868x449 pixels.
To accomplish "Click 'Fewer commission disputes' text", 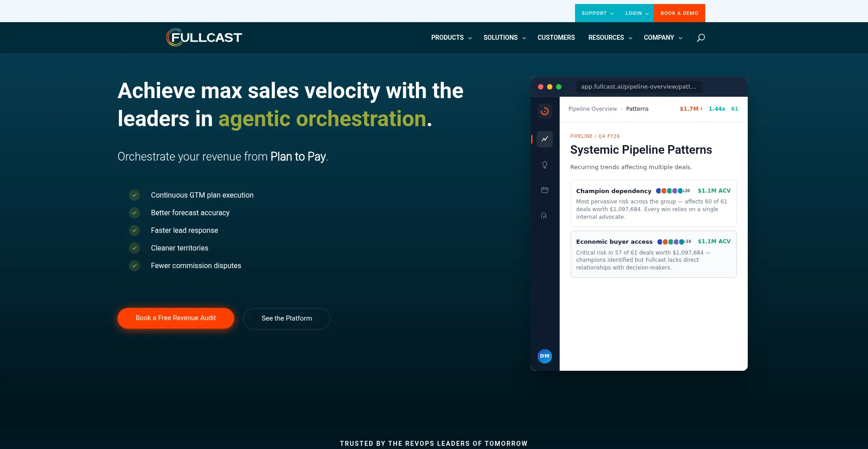I will pyautogui.click(x=196, y=266).
